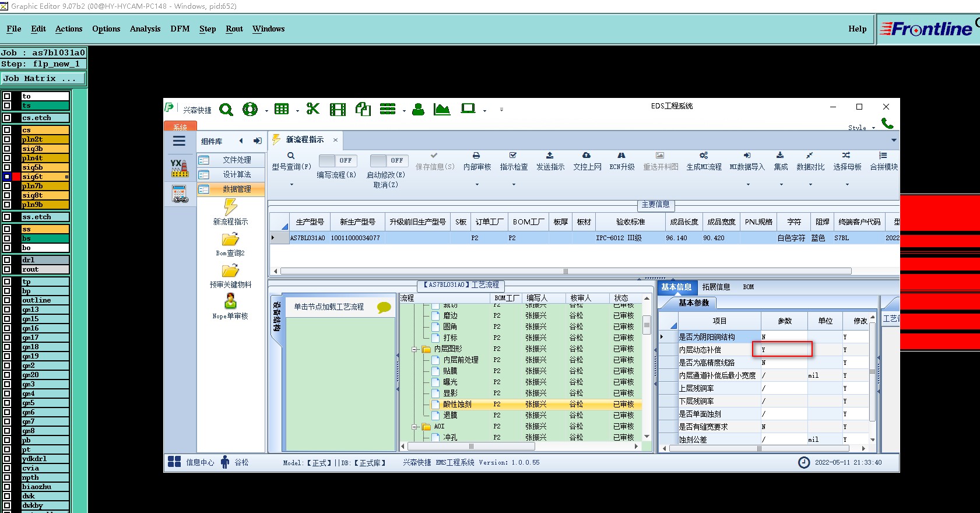Toggle the 启动修改(E) OFF switch
This screenshot has width=980, height=513.
[389, 160]
